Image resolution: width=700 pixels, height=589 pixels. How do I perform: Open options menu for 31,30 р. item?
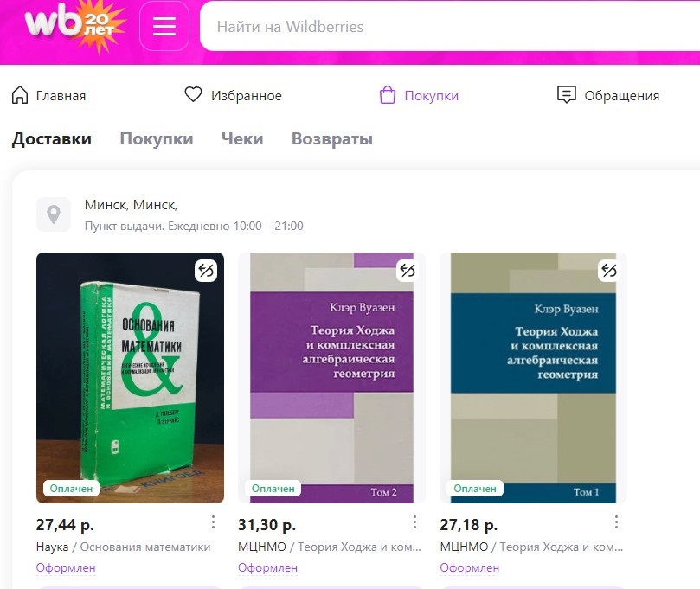[x=414, y=522]
